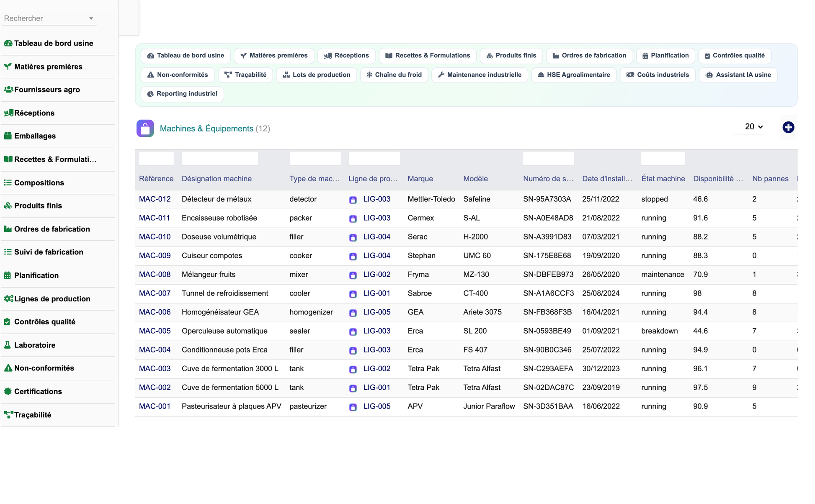This screenshot has width=815, height=504.
Task: Click the Fournisseurs agro people icon
Action: click(x=8, y=90)
